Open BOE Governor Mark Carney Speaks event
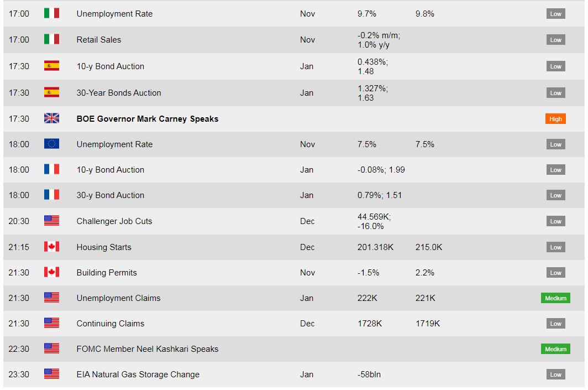588x390 pixels. point(147,119)
